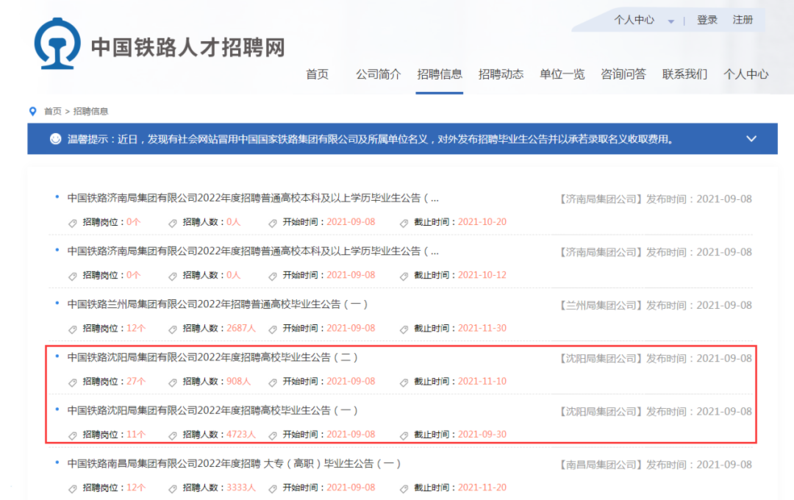The height and width of the screenshot is (500, 794).
Task: Click tag icon beside 招聘人数 2687人
Action: click(173, 330)
